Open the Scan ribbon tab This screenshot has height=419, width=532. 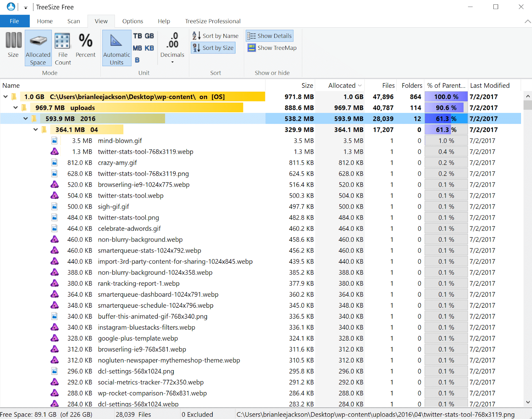(73, 21)
